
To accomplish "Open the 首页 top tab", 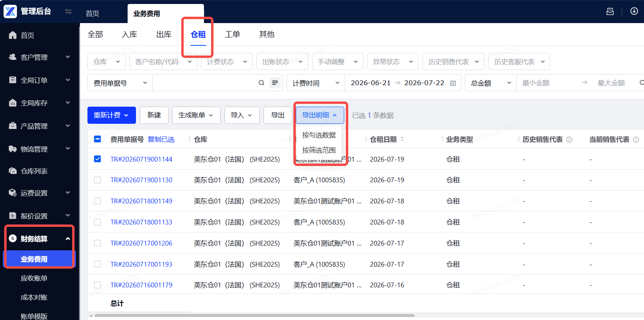I will click(93, 14).
